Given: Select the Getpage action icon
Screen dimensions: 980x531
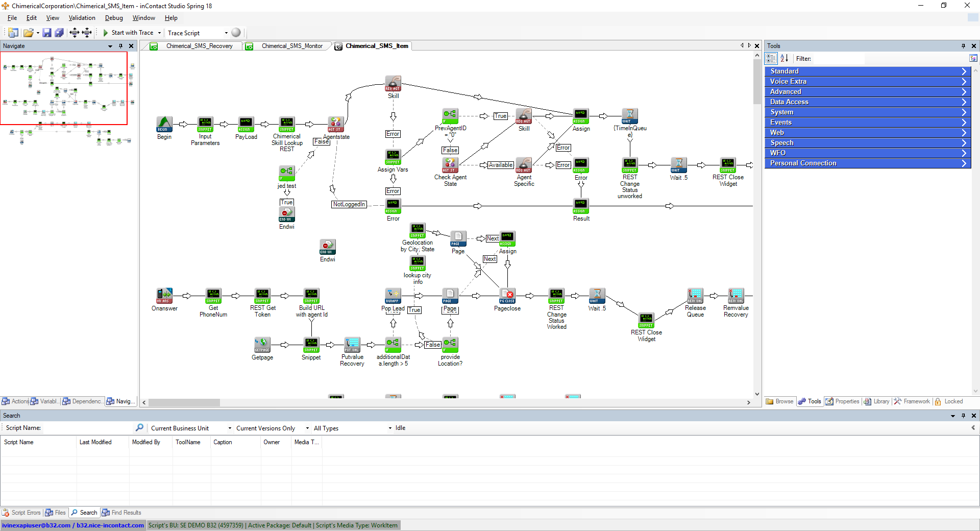Looking at the screenshot, I should 262,345.
